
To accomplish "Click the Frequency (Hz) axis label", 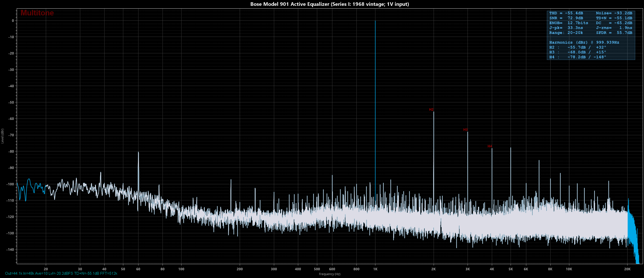I will 330,274.
